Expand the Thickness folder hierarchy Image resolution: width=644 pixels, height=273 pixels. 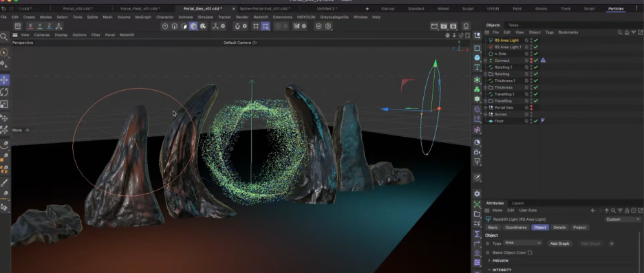[x=486, y=87]
